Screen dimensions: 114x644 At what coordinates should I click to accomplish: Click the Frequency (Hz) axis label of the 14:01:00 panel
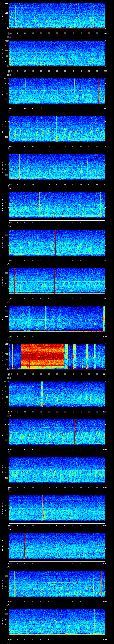(x=3, y=16)
